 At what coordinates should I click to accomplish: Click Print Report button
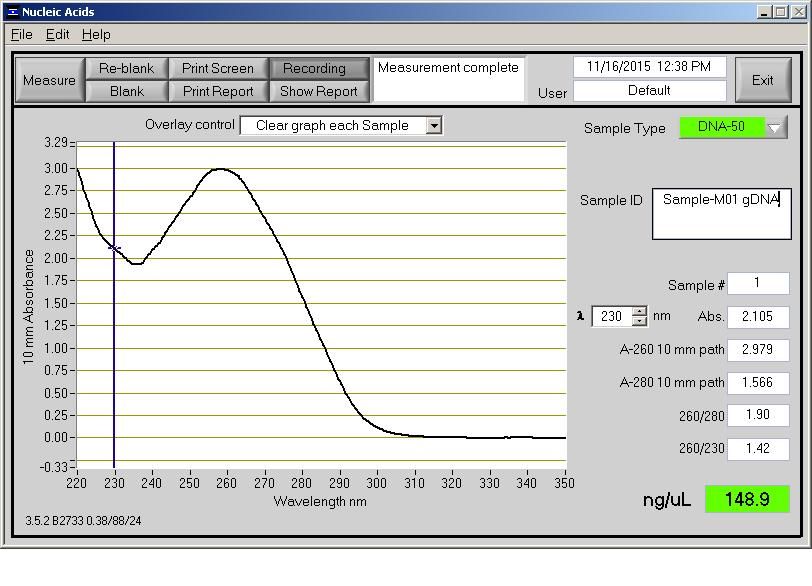(x=218, y=92)
